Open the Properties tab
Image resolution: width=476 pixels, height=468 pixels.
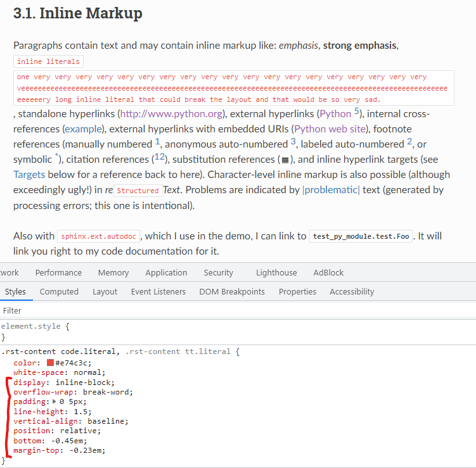[297, 291]
